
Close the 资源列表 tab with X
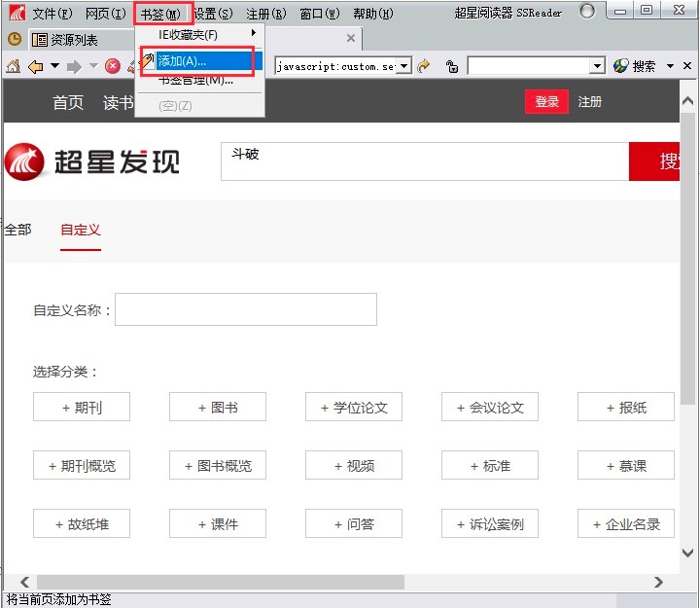click(351, 39)
